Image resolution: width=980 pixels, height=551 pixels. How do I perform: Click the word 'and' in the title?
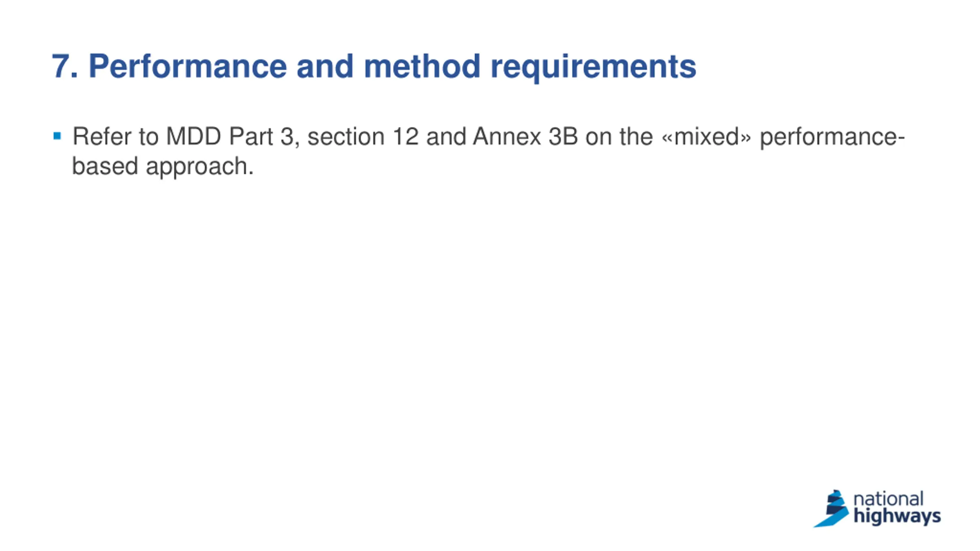click(325, 67)
